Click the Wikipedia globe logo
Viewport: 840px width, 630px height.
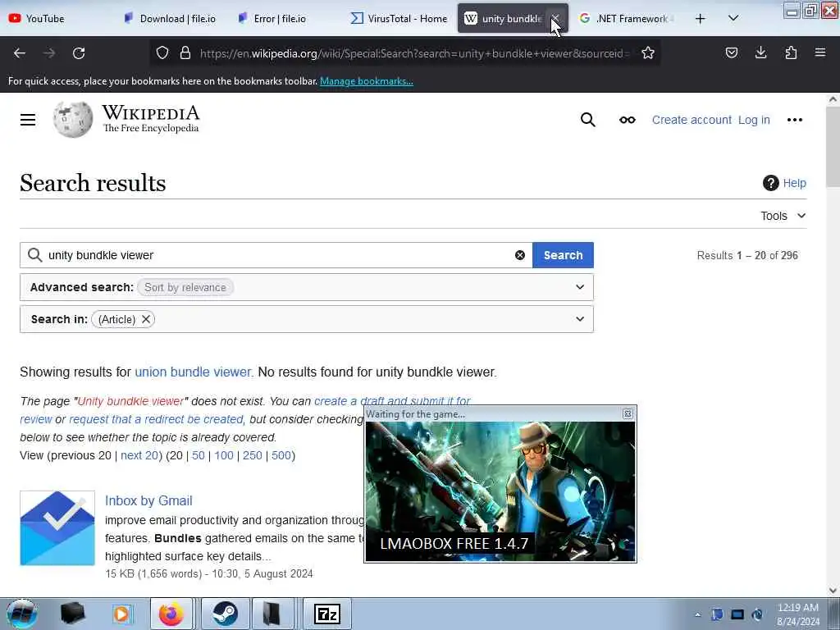pos(73,120)
